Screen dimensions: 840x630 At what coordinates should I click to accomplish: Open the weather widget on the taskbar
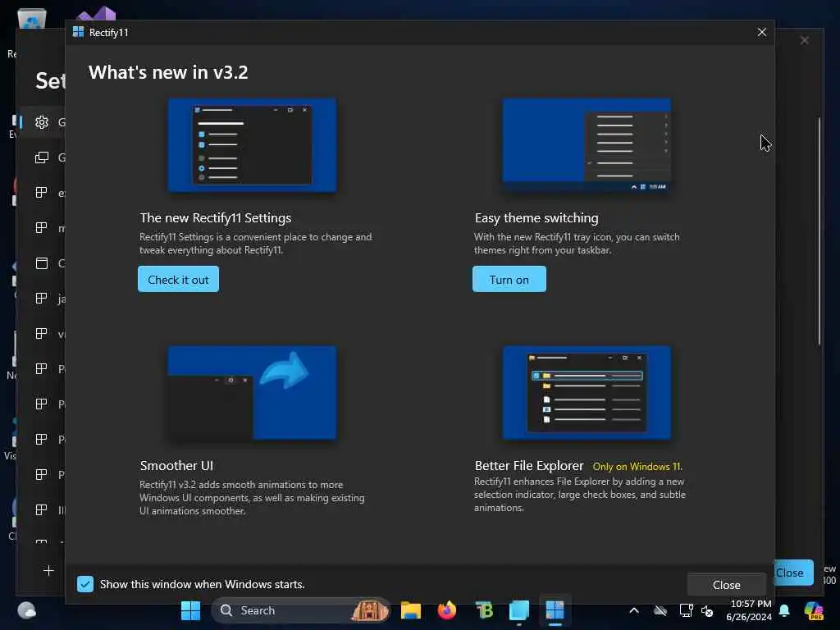(x=27, y=610)
